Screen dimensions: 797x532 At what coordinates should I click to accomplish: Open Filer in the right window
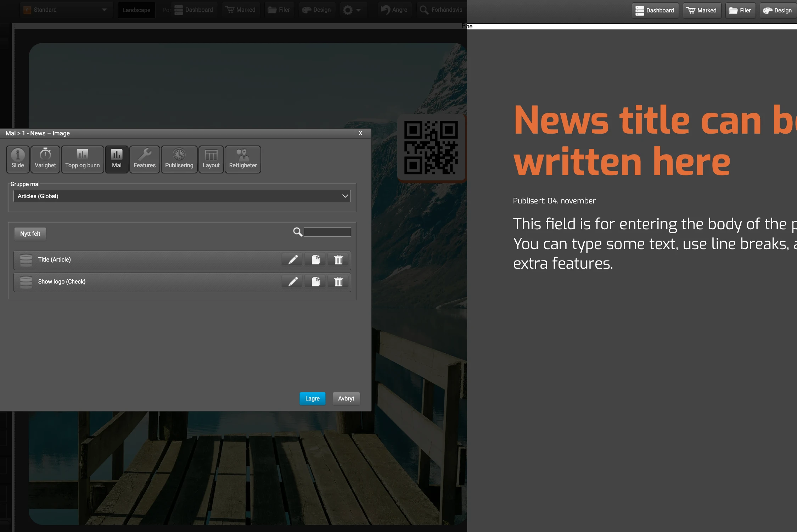pos(740,10)
